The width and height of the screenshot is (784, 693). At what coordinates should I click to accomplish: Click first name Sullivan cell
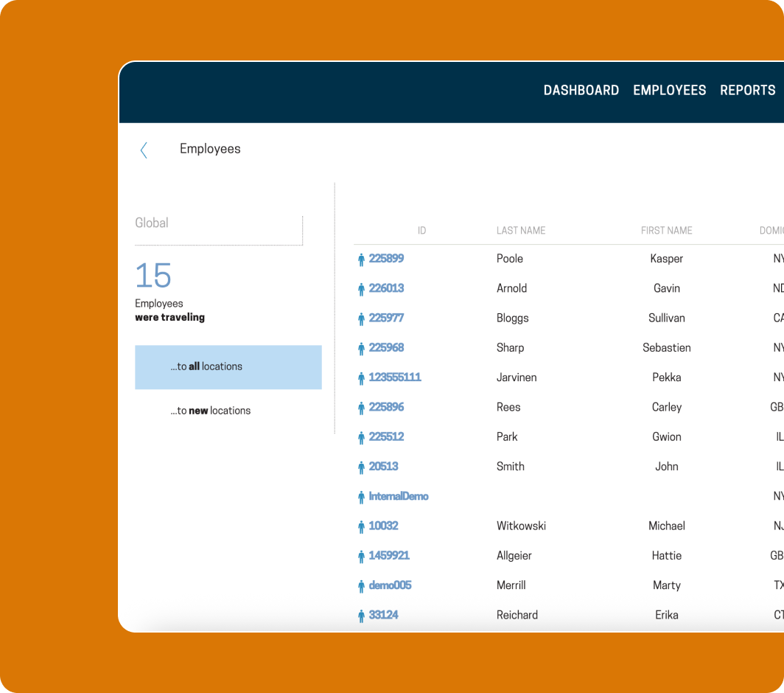667,318
